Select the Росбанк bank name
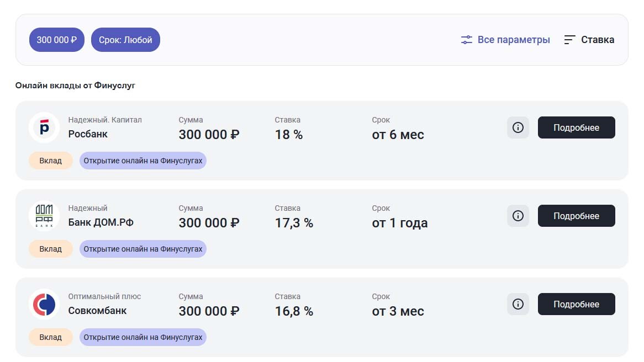Image resolution: width=644 pixels, height=362 pixels. 88,134
